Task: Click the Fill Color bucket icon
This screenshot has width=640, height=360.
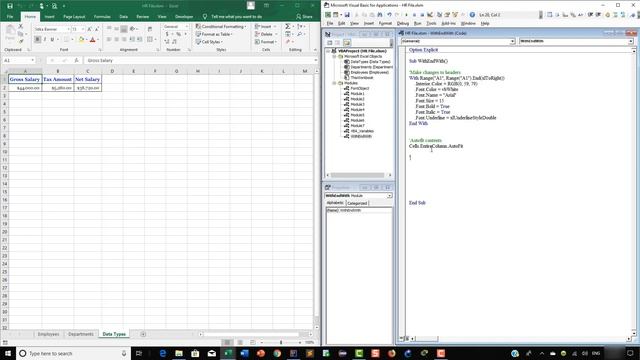Action: click(x=81, y=39)
